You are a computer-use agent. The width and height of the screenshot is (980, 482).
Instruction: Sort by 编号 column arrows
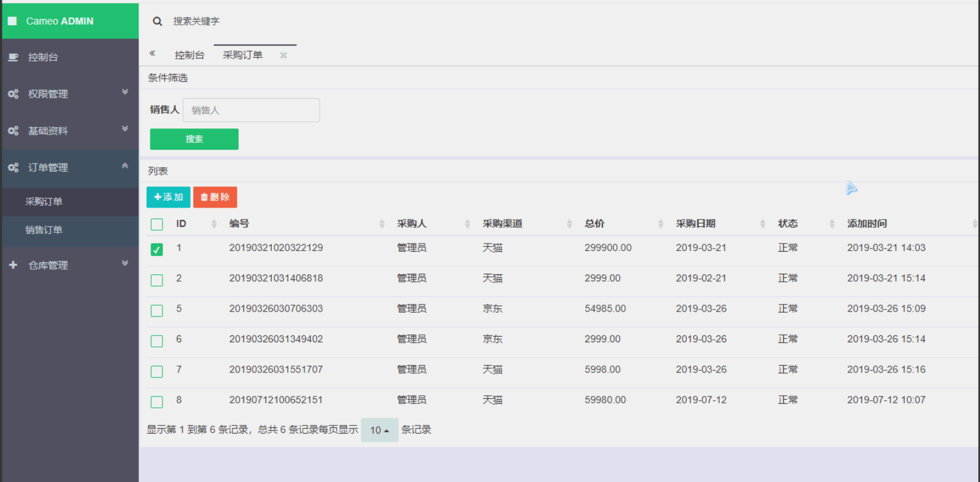click(382, 224)
